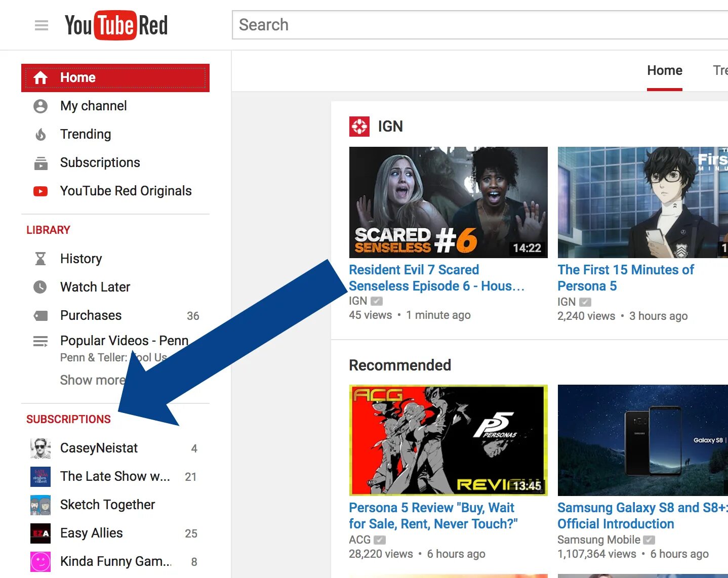Open YouTube Red Originals
This screenshot has height=578, width=728.
pos(115,191)
